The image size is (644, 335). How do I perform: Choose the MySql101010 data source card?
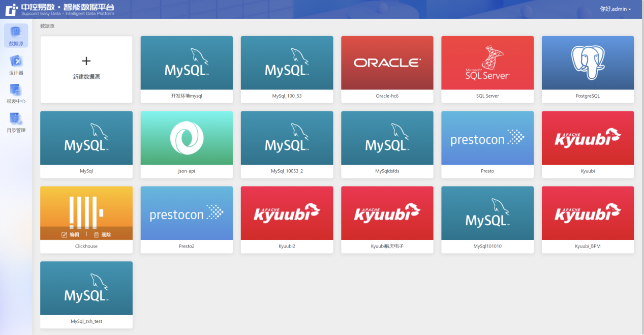pos(487,220)
